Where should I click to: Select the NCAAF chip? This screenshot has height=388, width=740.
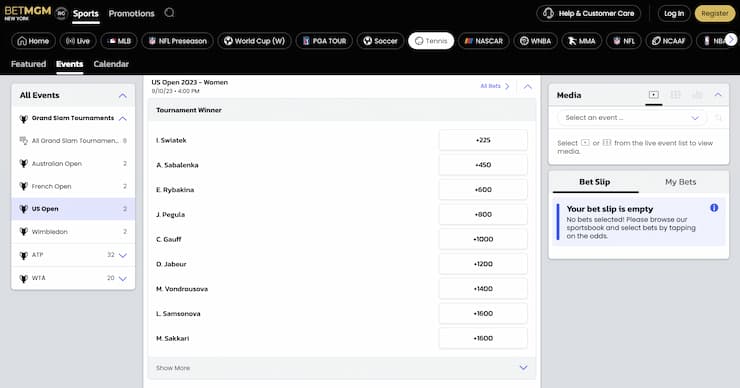tap(668, 41)
